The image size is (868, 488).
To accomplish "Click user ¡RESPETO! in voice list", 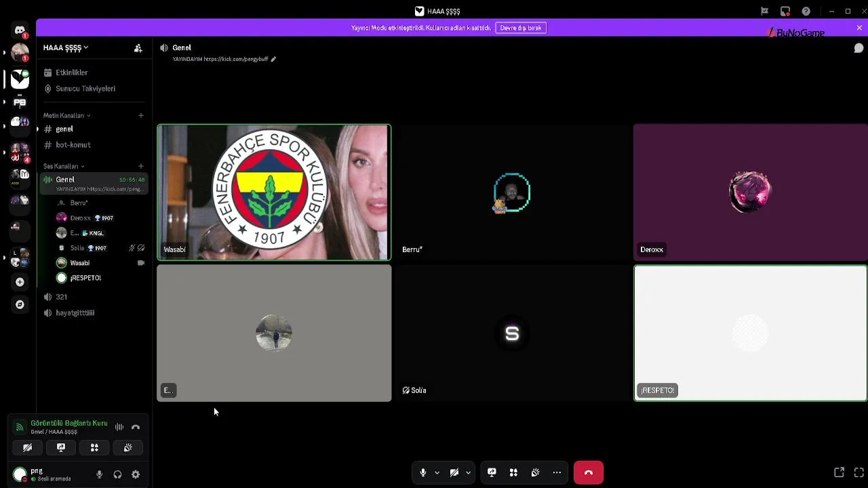I will (x=100, y=278).
